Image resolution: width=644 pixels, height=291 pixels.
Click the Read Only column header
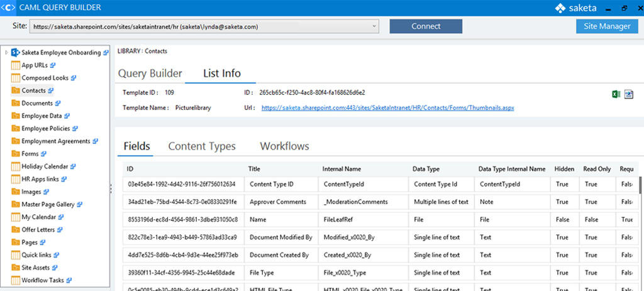pyautogui.click(x=597, y=168)
